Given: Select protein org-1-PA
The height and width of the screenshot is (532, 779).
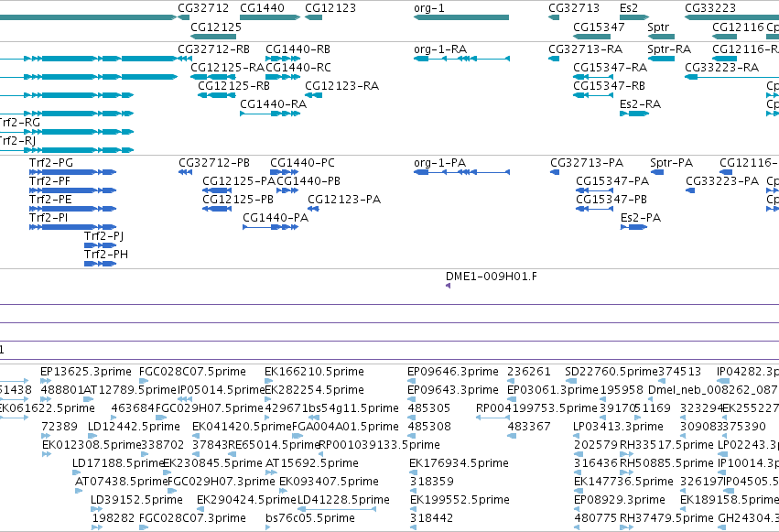Looking at the screenshot, I should click(x=439, y=163).
